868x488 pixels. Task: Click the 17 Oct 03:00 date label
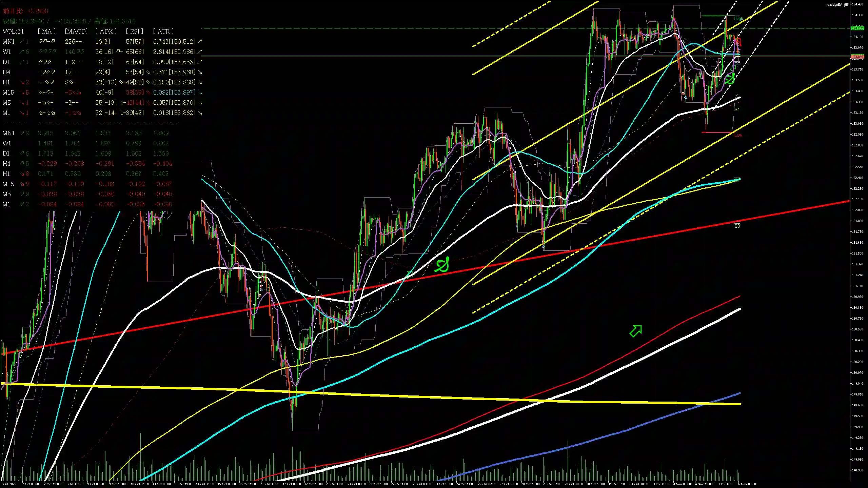point(292,484)
